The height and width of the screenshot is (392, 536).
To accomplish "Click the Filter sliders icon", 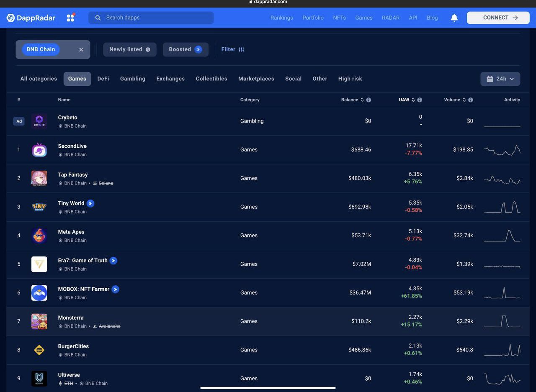I will point(241,49).
